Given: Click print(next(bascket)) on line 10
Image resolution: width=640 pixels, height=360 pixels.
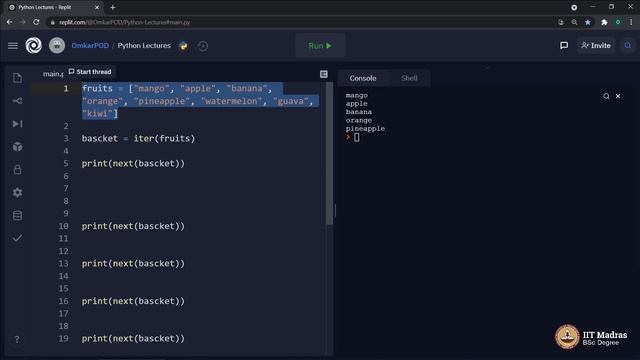Looking at the screenshot, I should click(x=133, y=226).
